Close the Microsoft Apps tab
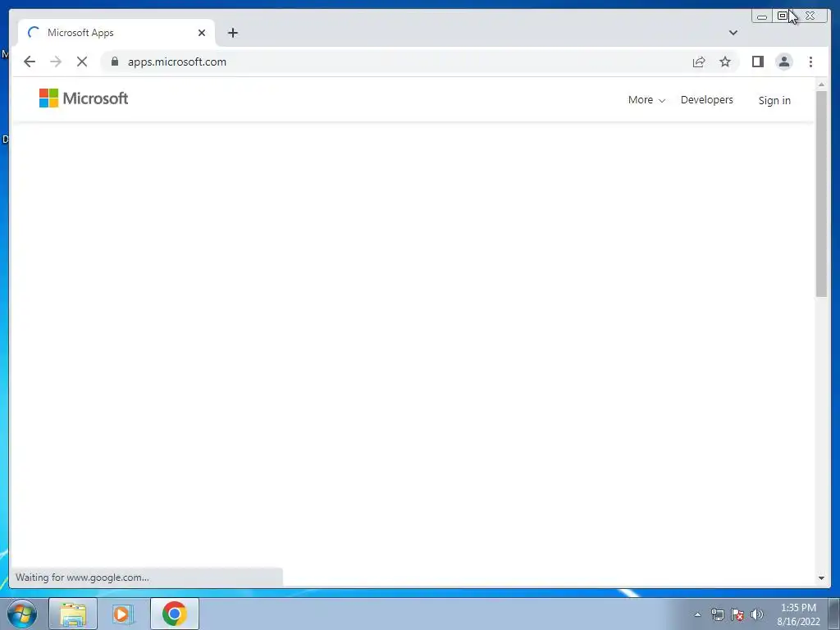The image size is (840, 630). [x=202, y=33]
